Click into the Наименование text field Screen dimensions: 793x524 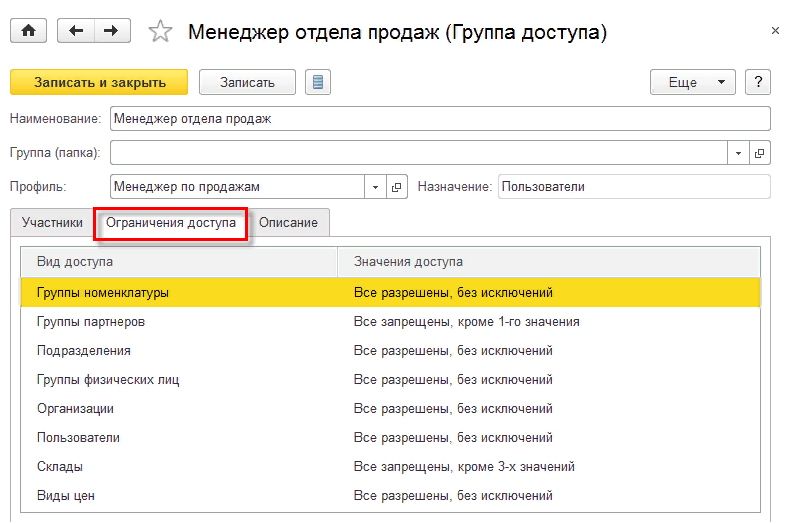pos(440,119)
